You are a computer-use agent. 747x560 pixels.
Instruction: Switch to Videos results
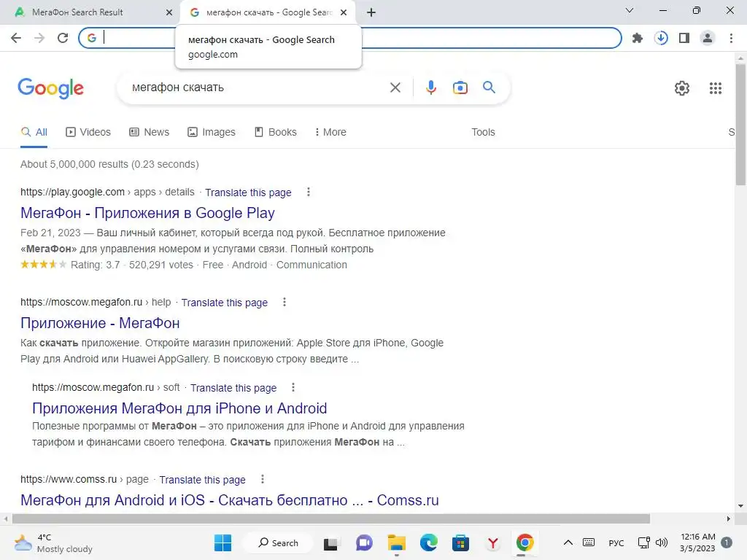88,132
